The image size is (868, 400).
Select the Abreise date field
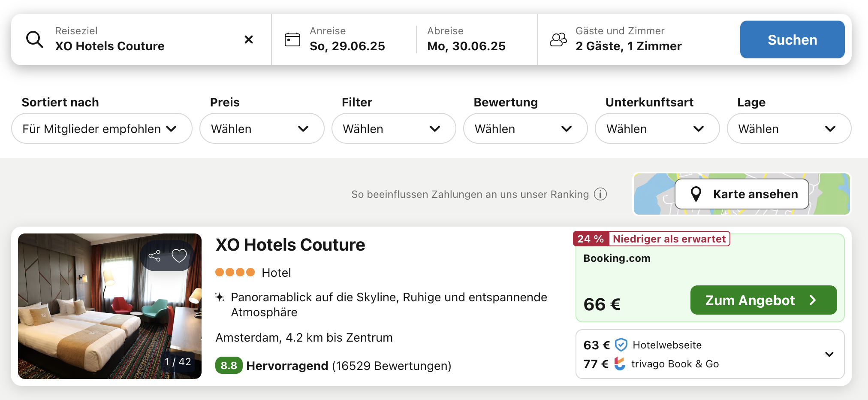[x=466, y=39]
